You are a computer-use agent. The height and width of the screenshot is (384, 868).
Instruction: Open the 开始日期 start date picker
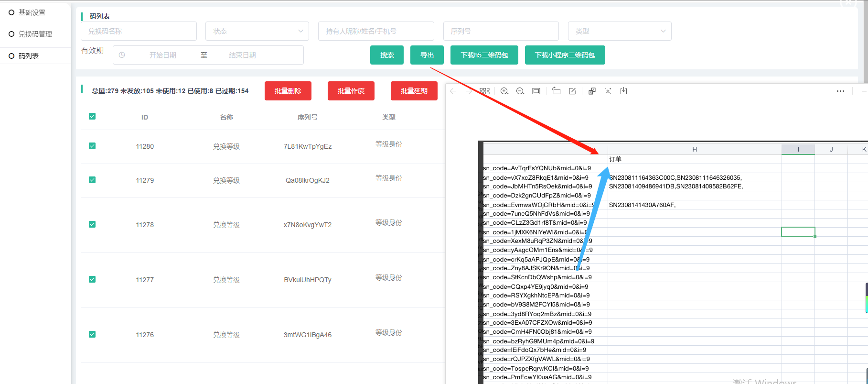162,55
